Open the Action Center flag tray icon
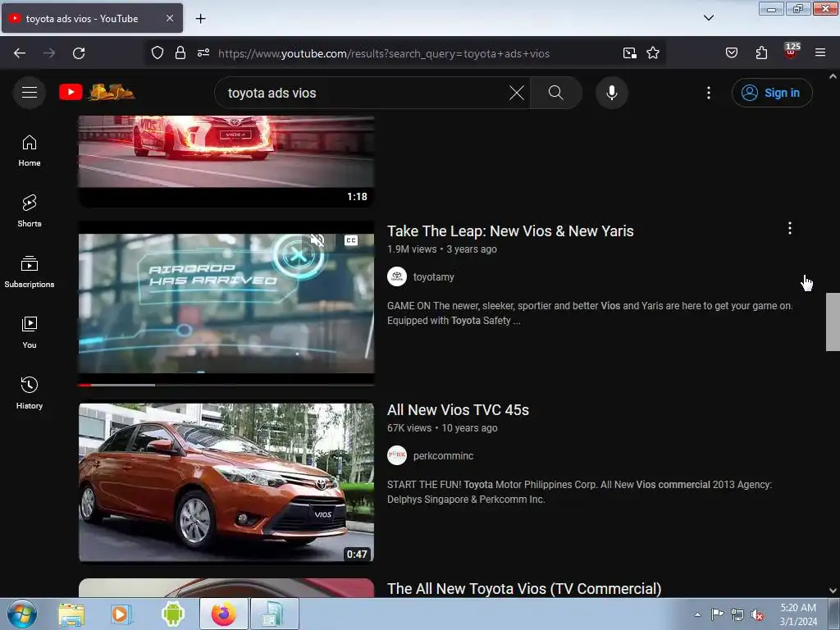This screenshot has height=630, width=840. pyautogui.click(x=717, y=614)
